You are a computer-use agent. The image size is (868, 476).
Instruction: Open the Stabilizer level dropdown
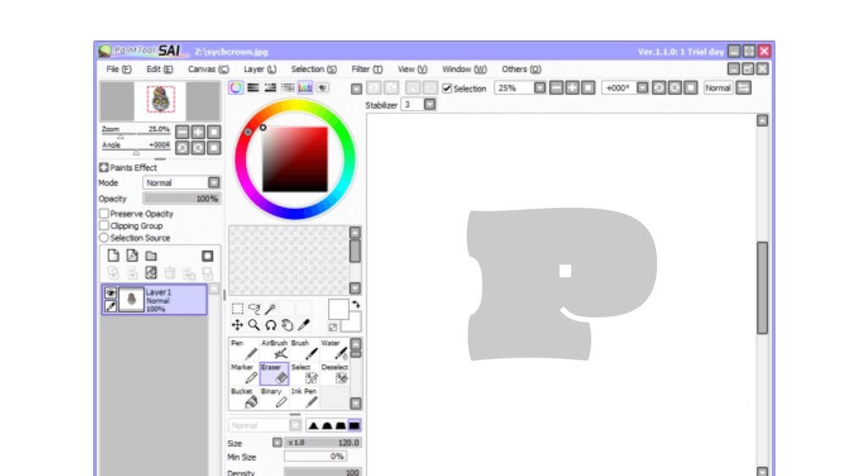pos(430,104)
